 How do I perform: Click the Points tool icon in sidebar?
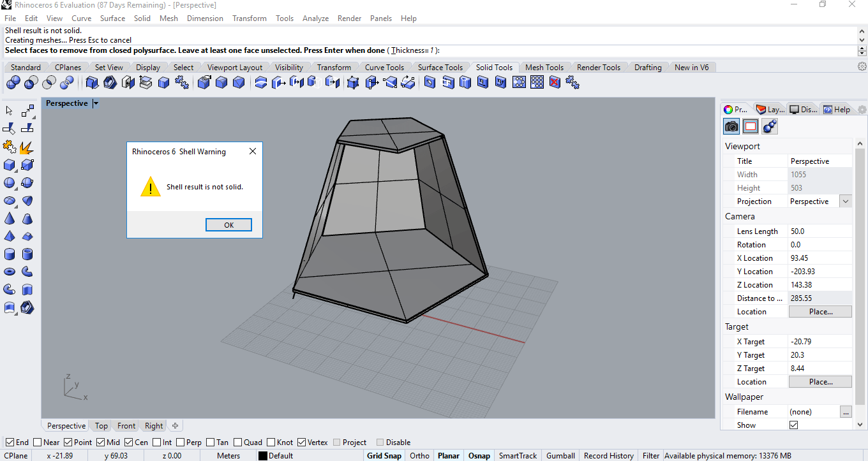click(x=27, y=111)
